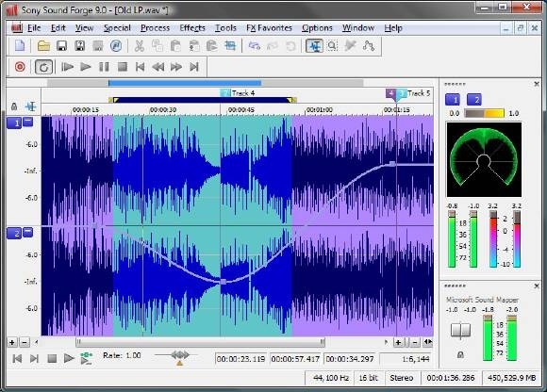Collapse channel 1 with its minus button
The width and height of the screenshot is (547, 392).
tap(28, 122)
